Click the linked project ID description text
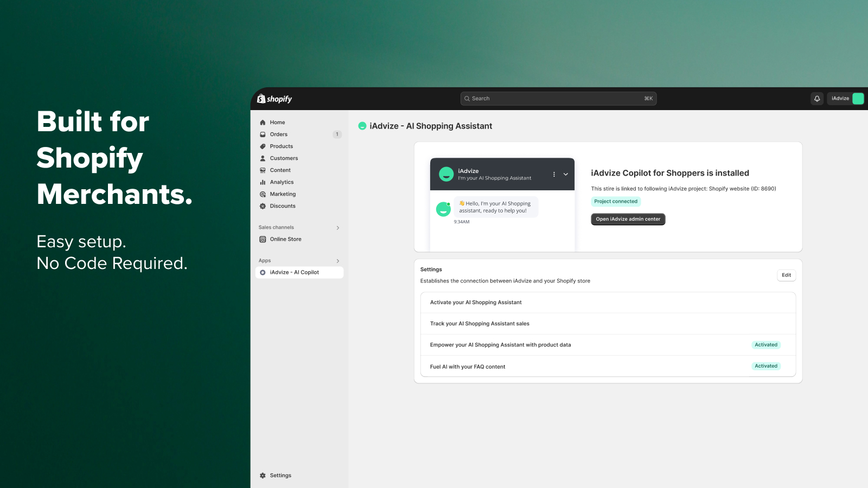Screen dimensions: 868x488 (684, 189)
